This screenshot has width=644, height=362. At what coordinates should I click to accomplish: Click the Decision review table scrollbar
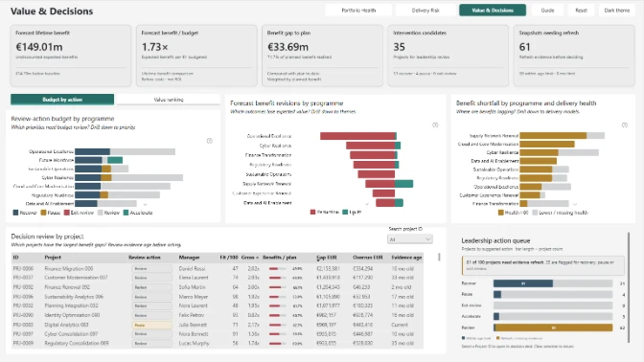pos(440,257)
